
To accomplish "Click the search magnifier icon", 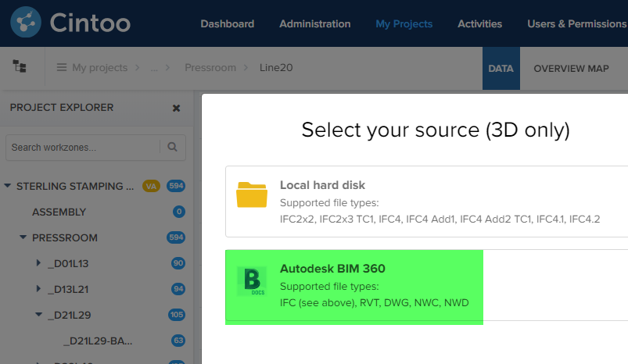I will coord(173,147).
